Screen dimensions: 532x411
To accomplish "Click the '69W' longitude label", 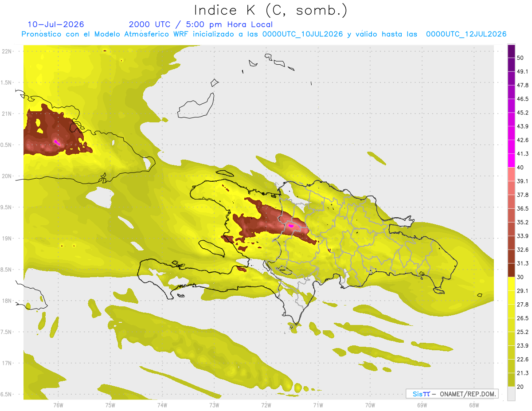I will (422, 405).
